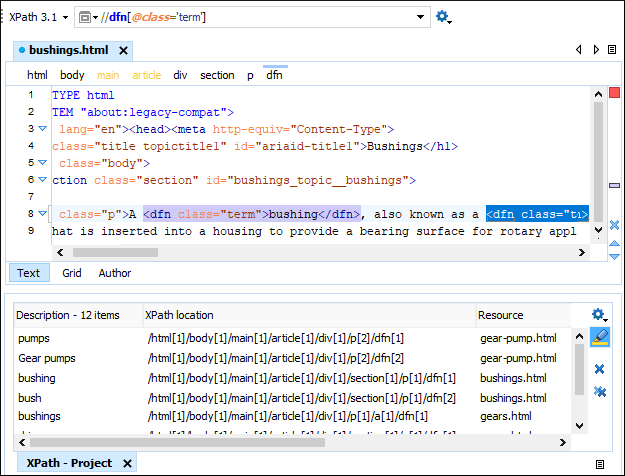Remove selected result with blue X

pyautogui.click(x=599, y=369)
